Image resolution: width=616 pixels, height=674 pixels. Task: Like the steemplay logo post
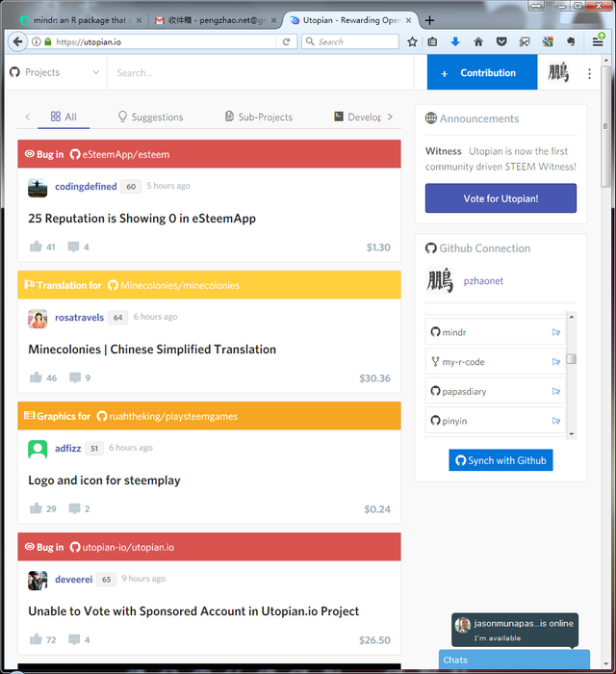(x=36, y=508)
